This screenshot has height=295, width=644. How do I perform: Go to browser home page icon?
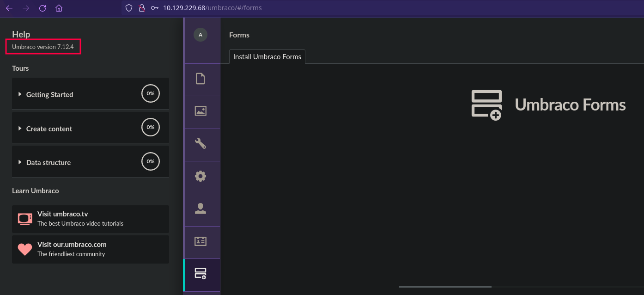(x=59, y=8)
